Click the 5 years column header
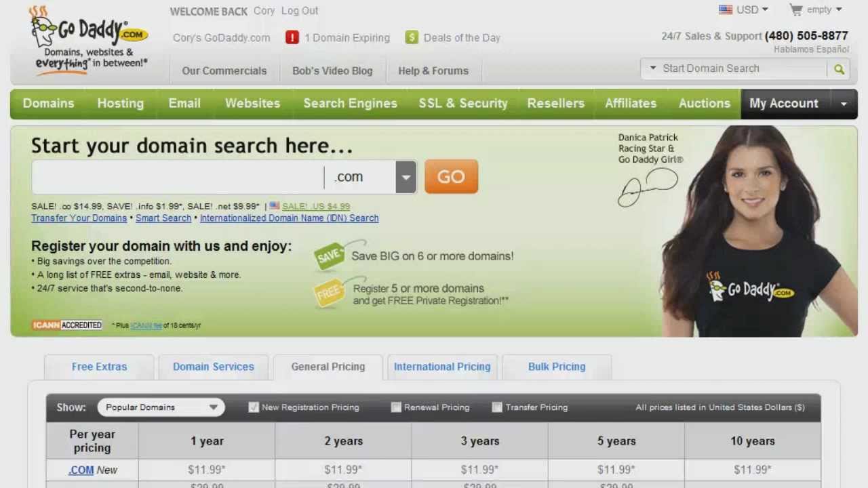868x488 pixels. [616, 441]
